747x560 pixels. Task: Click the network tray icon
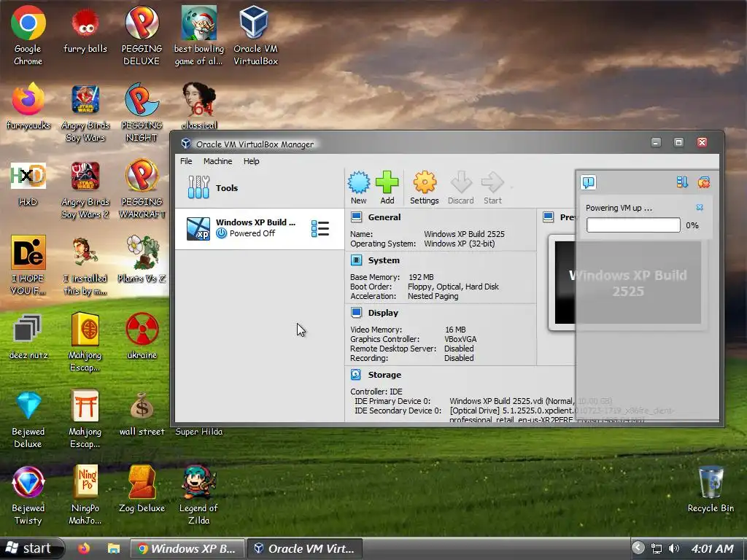point(656,548)
